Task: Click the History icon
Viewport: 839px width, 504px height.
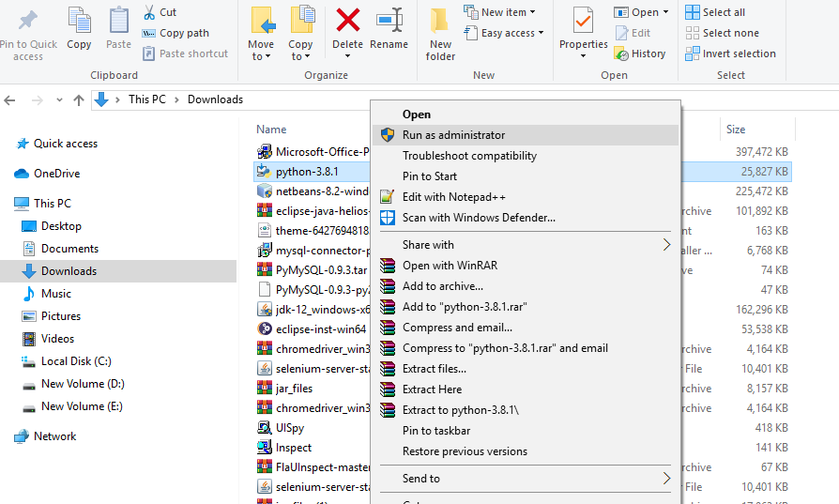Action: coord(621,54)
